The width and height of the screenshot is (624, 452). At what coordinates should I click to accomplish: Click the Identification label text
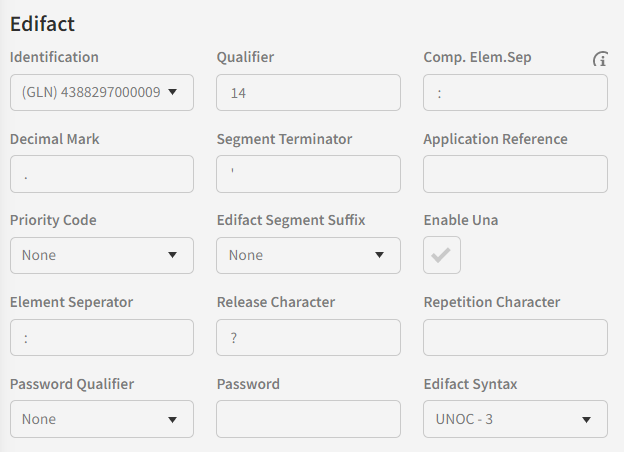[54, 57]
